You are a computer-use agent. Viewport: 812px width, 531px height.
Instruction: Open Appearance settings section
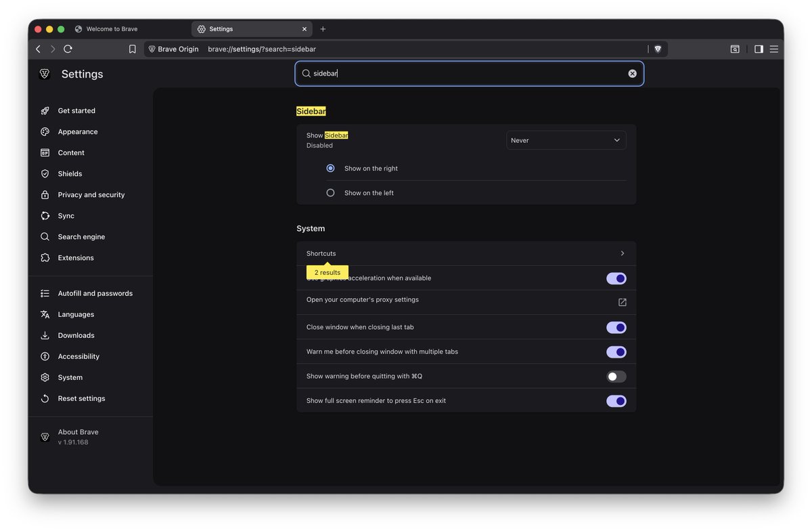pyautogui.click(x=78, y=131)
